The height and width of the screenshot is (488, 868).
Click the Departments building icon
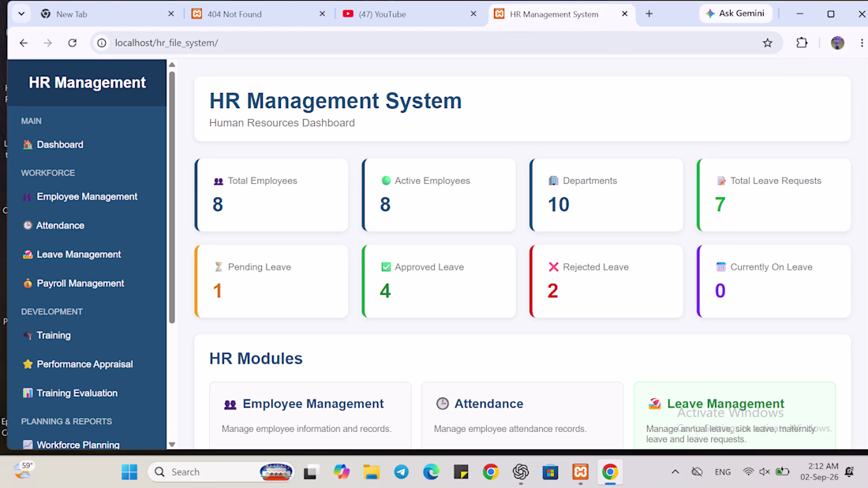click(553, 181)
